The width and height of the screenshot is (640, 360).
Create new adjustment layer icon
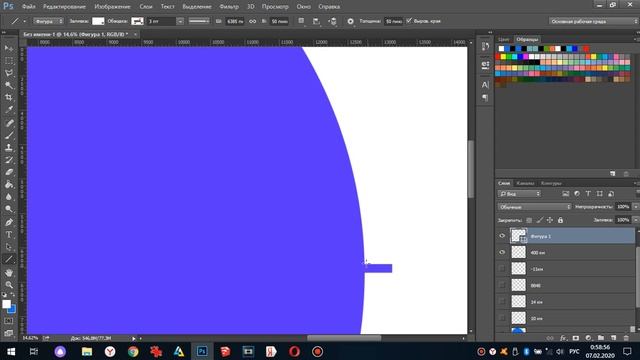[x=588, y=338]
